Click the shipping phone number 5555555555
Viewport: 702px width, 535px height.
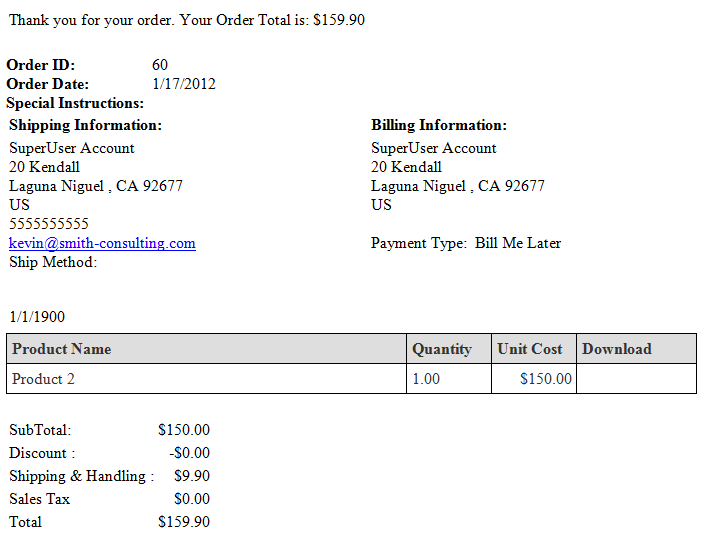(49, 224)
